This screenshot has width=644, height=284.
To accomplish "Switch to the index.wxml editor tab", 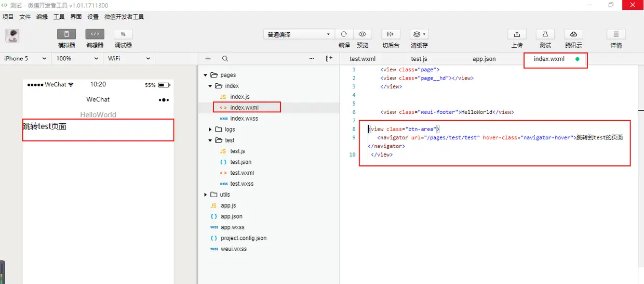I will click(549, 59).
